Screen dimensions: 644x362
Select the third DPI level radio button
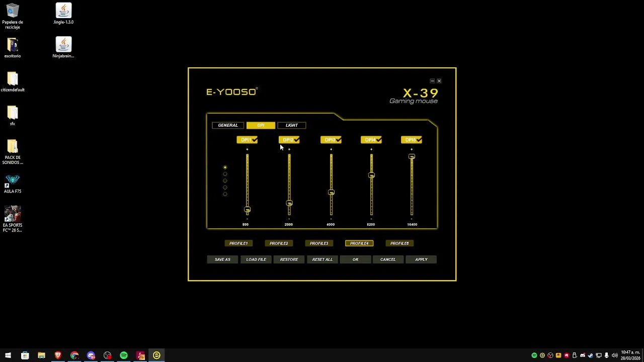[x=225, y=180]
